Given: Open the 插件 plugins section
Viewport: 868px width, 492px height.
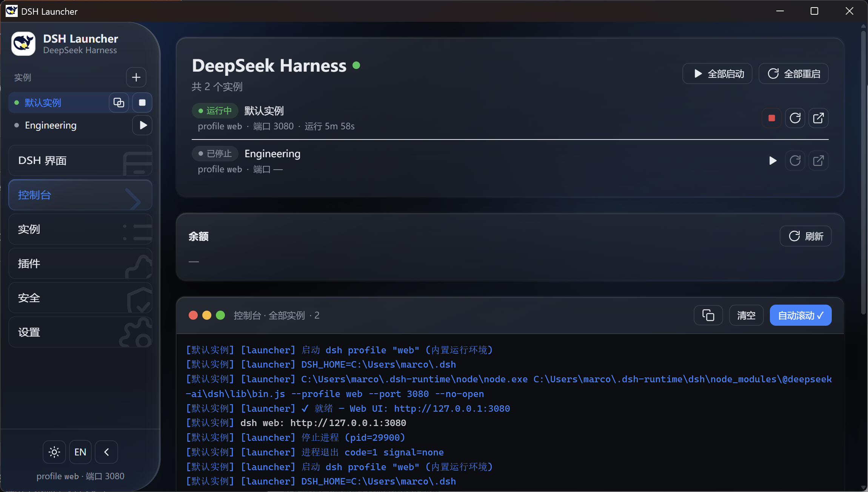Looking at the screenshot, I should point(80,264).
